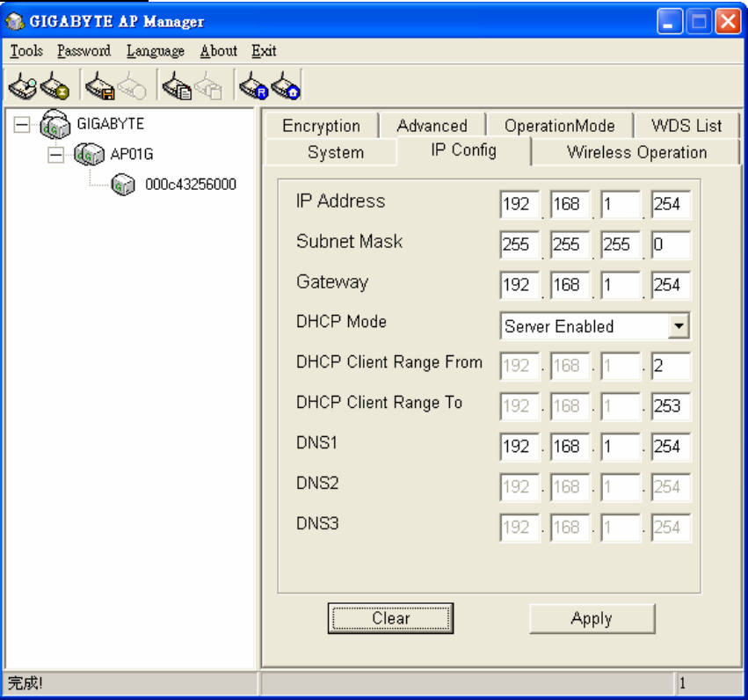Switch to the WDS List tab
This screenshot has height=700, width=748.
click(686, 126)
